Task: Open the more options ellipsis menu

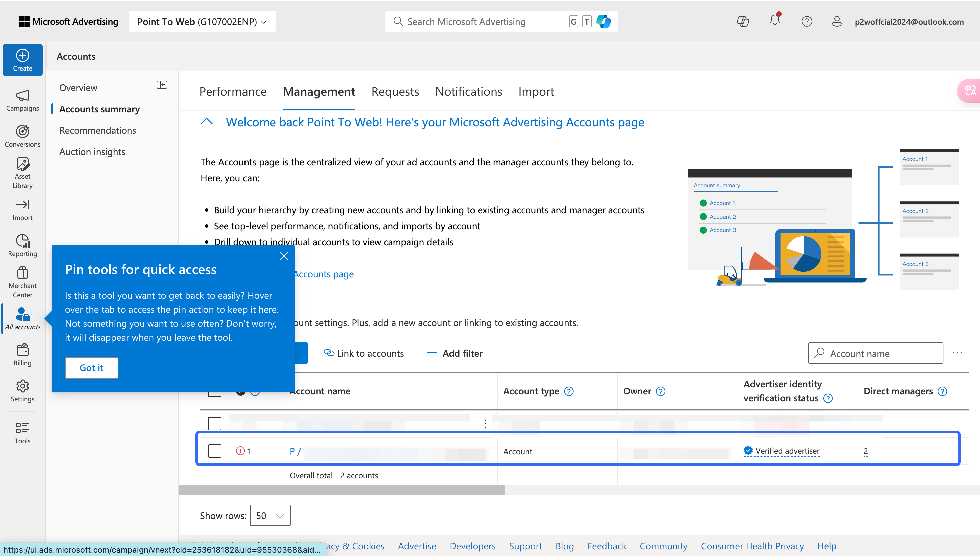Action: pos(957,353)
